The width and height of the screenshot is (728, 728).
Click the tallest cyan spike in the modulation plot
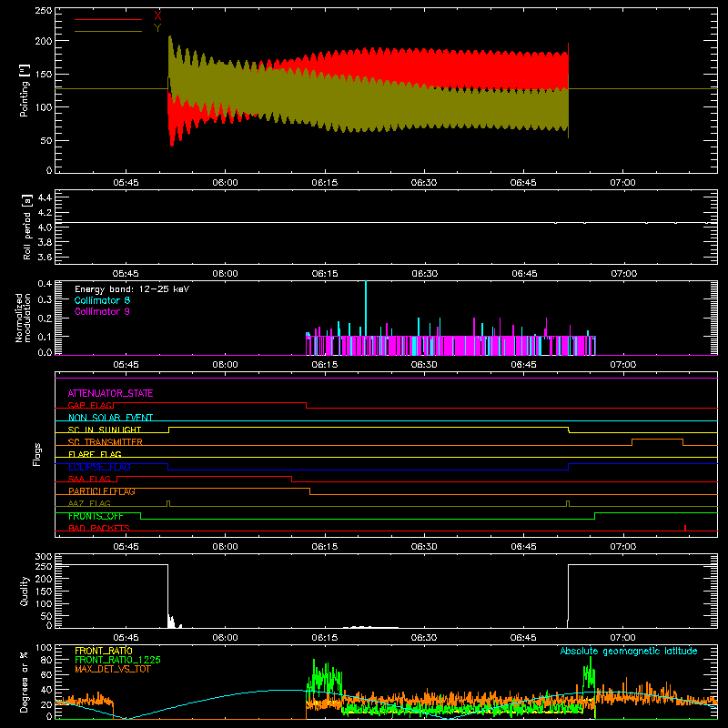[x=366, y=308]
